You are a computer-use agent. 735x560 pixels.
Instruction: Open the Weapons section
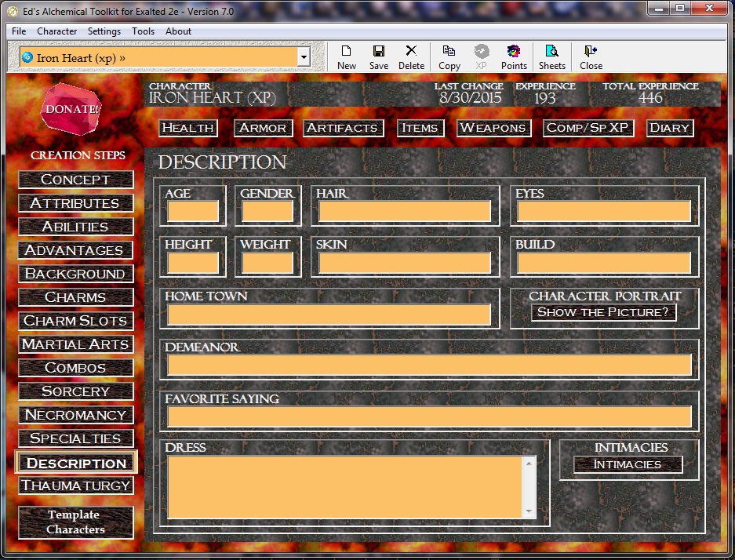pyautogui.click(x=493, y=128)
